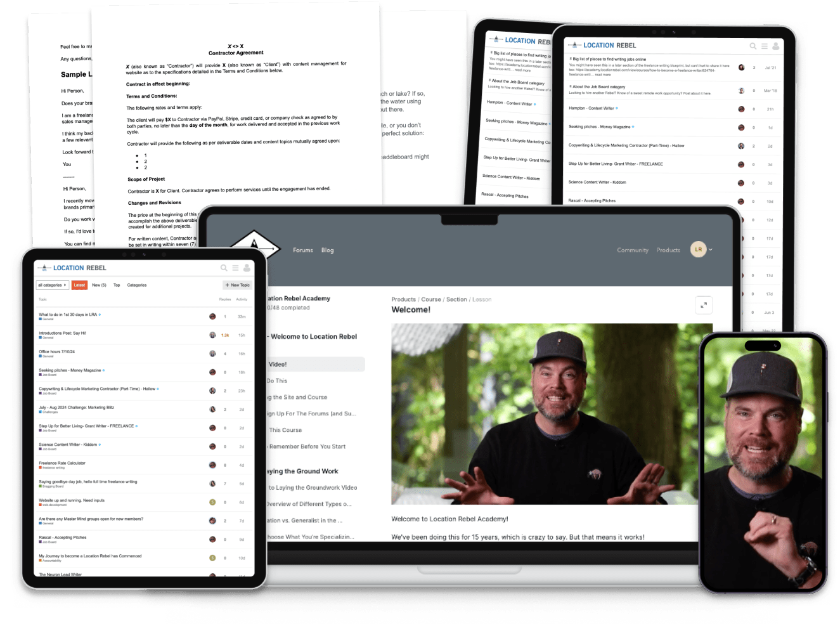Click Location Rebel logo on left tablet
Viewport: 840px width, 624px height.
[72, 268]
